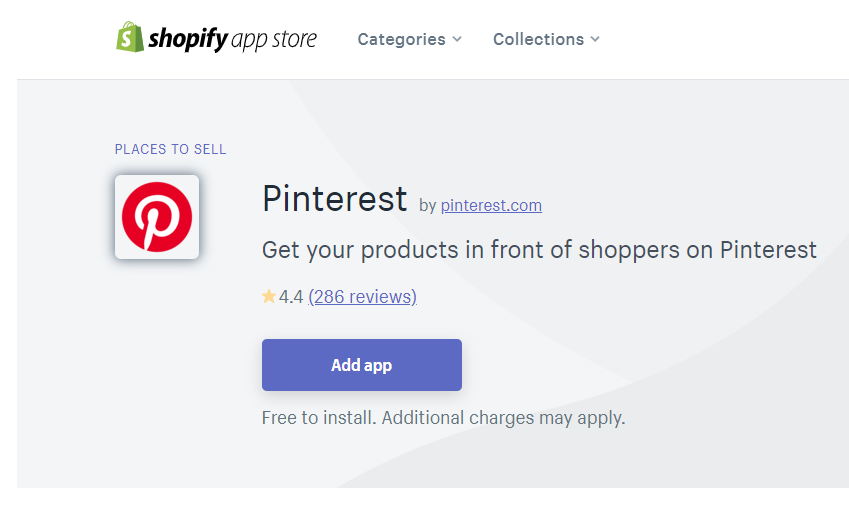The width and height of the screenshot is (849, 510).
Task: Visit the pinterest.com developer link
Action: (x=491, y=205)
